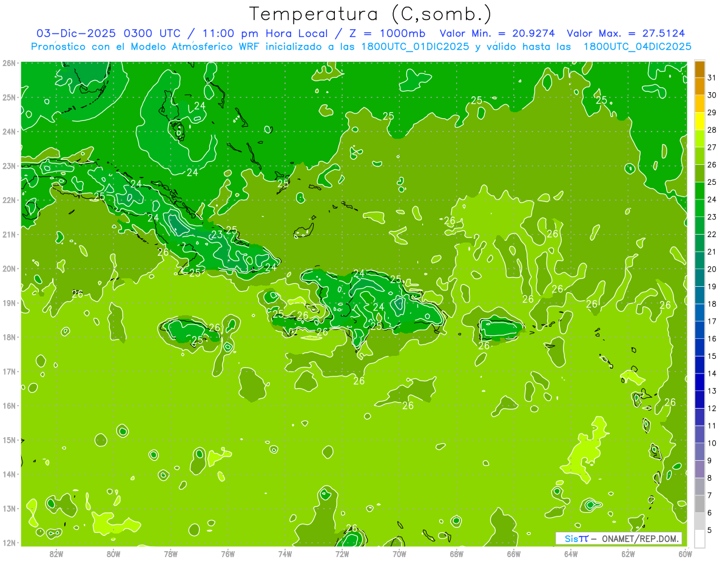Click the 74W longitude axis label
Screen dimensions: 728x562
click(285, 554)
